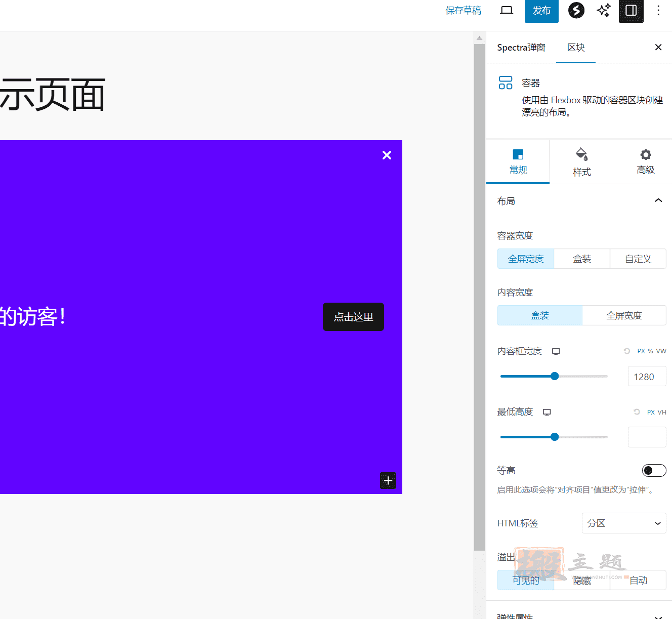Switch to the 常规 settings tab

click(518, 162)
